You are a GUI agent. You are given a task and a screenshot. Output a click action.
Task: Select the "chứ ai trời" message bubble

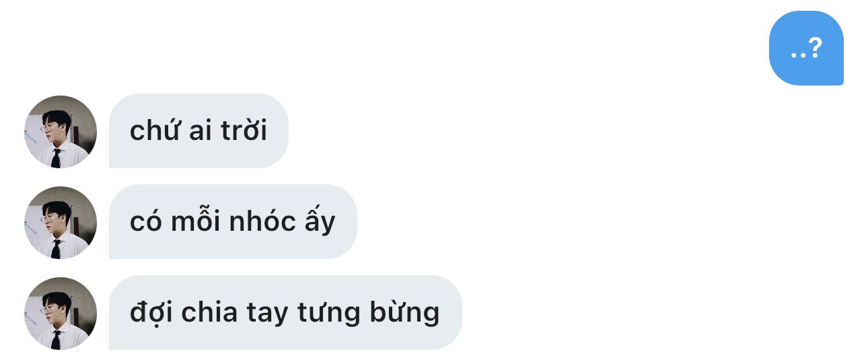pos(198,131)
